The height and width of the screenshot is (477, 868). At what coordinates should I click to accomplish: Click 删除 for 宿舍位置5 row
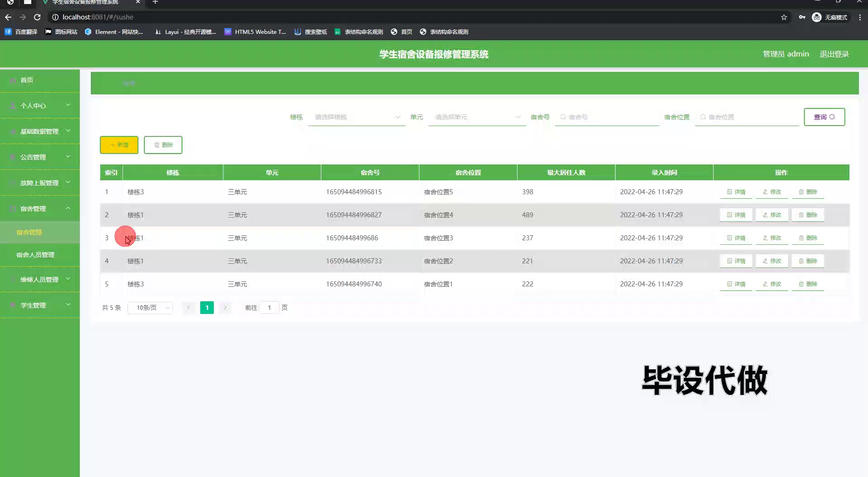(x=807, y=192)
